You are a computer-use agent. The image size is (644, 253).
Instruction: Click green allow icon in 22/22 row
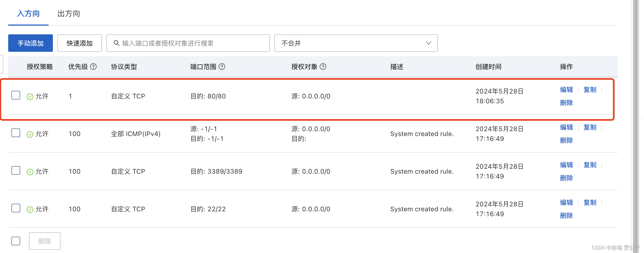click(30, 209)
